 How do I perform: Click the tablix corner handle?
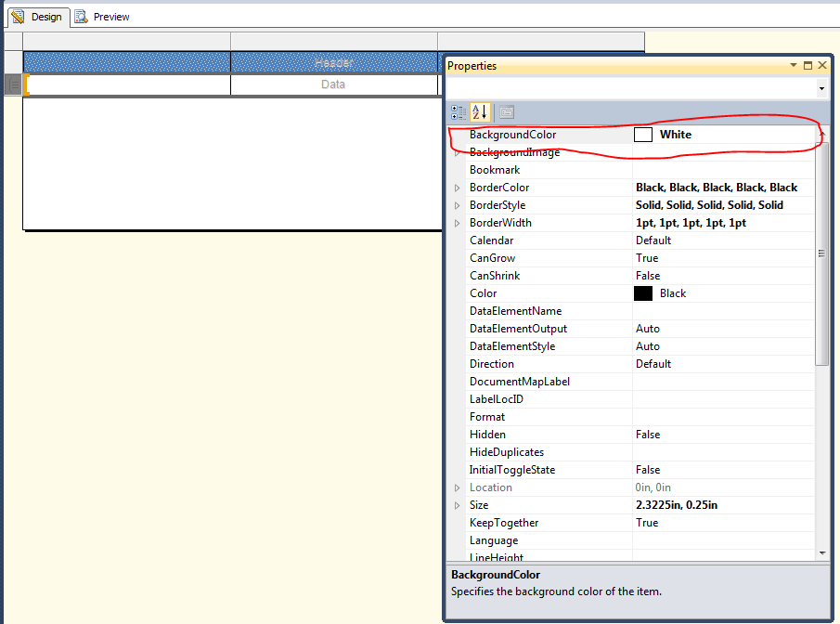tap(13, 41)
